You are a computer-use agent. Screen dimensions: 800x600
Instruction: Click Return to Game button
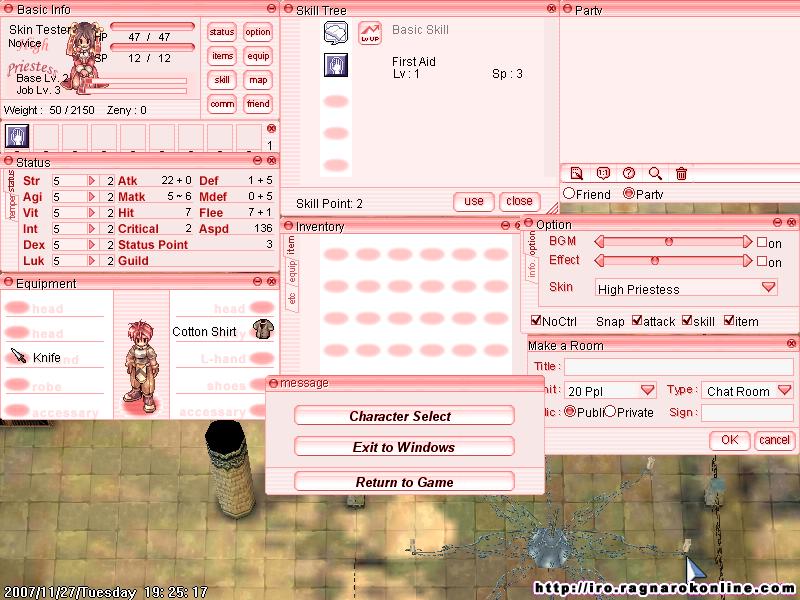[x=404, y=481]
